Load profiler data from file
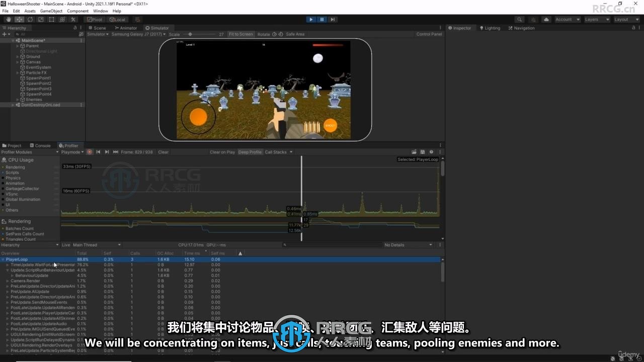 point(414,152)
